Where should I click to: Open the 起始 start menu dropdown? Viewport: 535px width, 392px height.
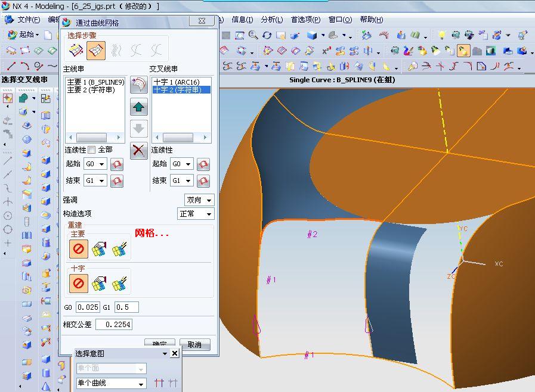(x=23, y=35)
